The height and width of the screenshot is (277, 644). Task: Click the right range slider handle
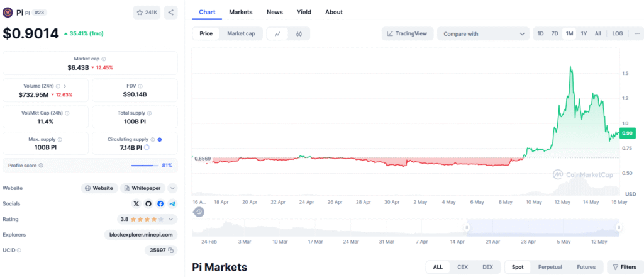tap(619, 227)
